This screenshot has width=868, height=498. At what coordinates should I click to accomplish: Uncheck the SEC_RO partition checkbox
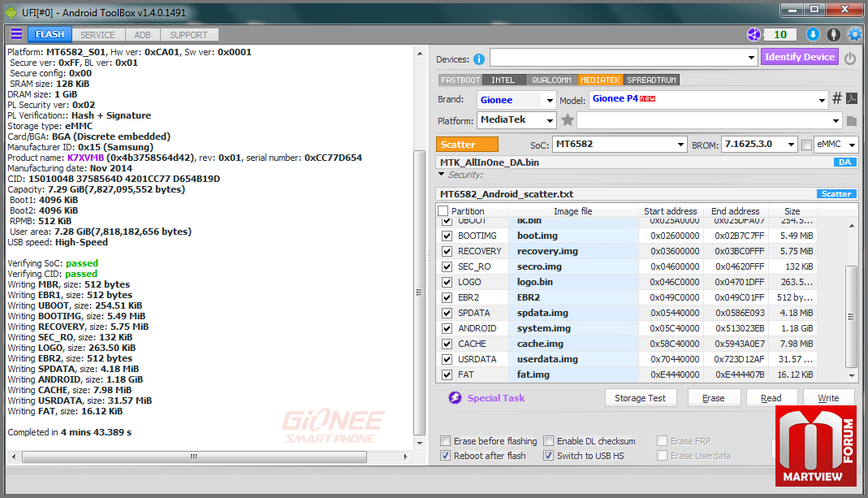447,266
